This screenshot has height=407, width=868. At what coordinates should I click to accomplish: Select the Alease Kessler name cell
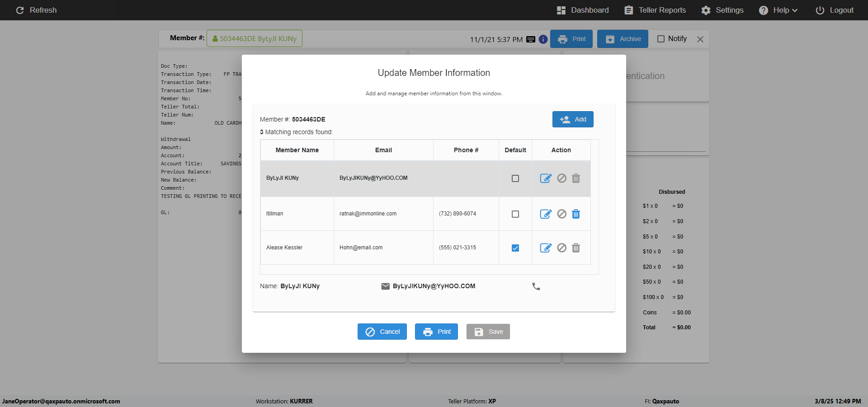click(x=297, y=248)
